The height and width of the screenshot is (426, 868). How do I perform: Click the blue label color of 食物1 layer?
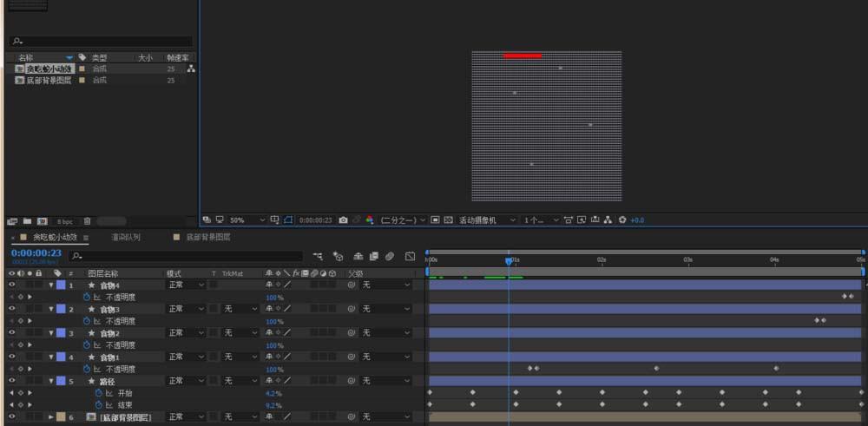point(61,357)
